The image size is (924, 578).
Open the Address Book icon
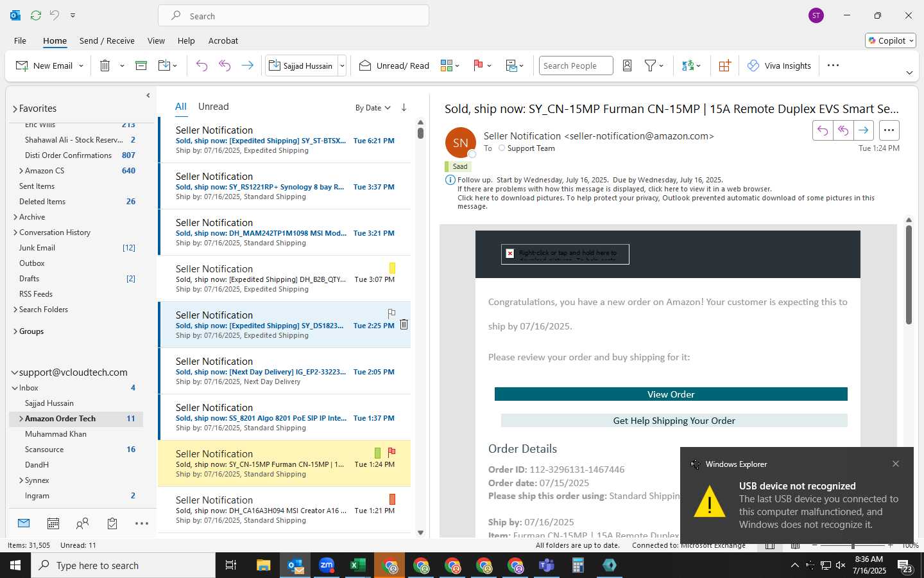point(628,66)
